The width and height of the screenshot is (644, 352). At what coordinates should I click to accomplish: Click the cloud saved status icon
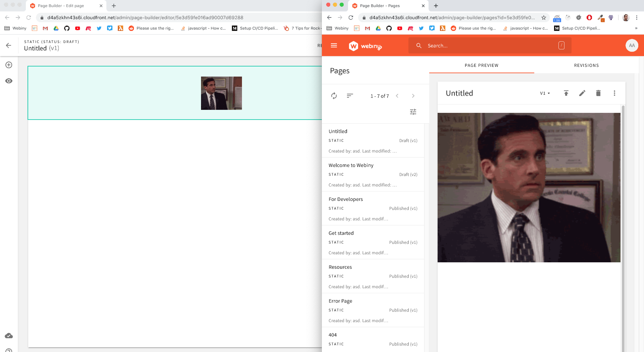pyautogui.click(x=9, y=336)
